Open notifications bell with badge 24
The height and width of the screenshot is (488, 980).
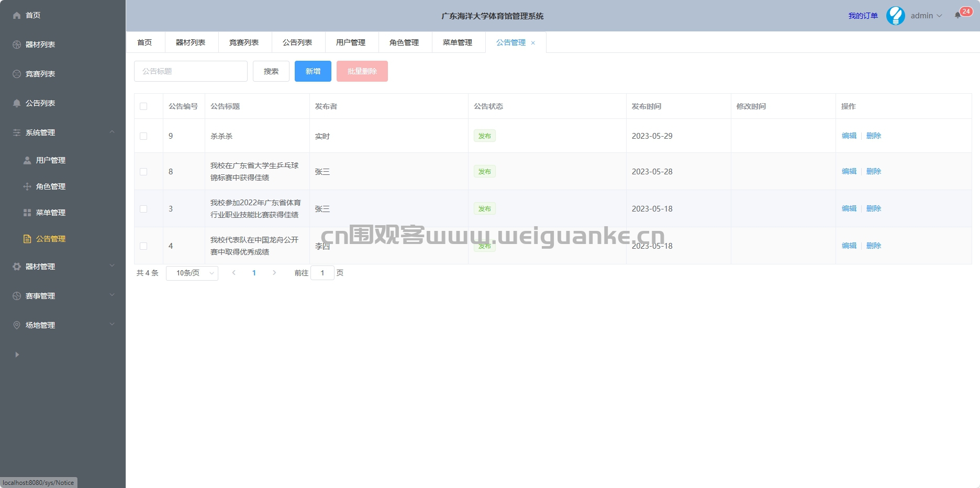pos(958,15)
